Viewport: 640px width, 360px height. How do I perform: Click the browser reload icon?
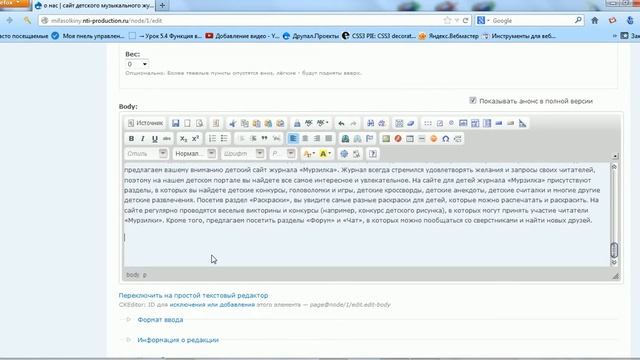(x=465, y=20)
